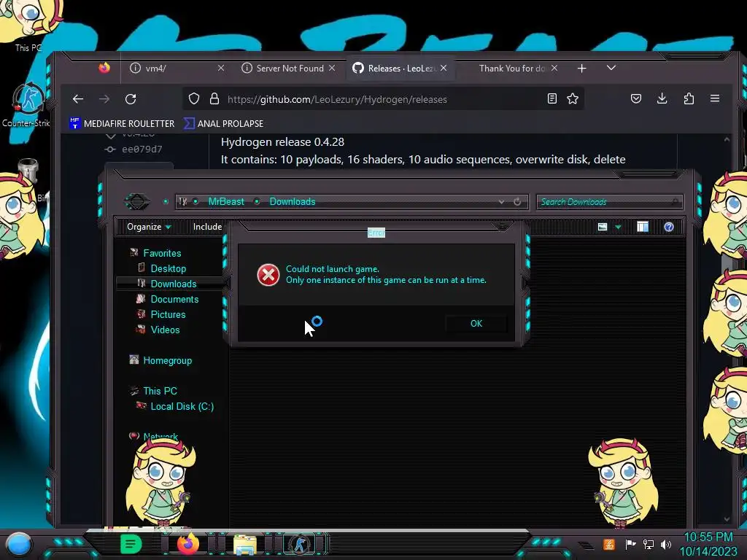Viewport: 747px width, 560px height.
Task: Open the volume speaker tray icon
Action: point(666,544)
